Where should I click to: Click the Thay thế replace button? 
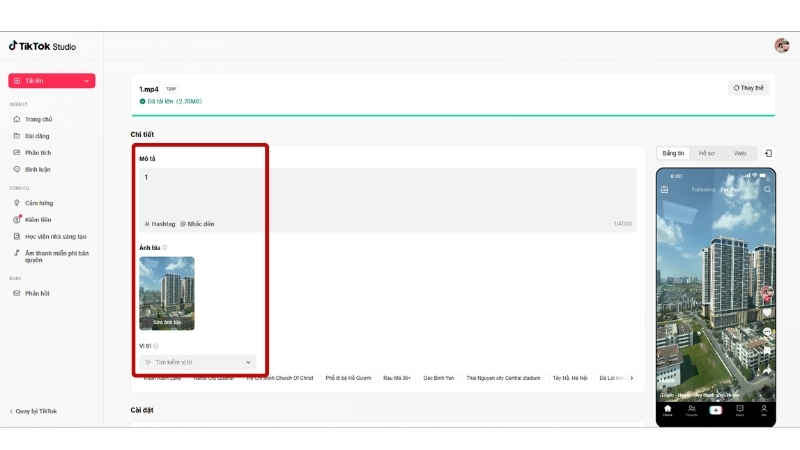pyautogui.click(x=748, y=88)
